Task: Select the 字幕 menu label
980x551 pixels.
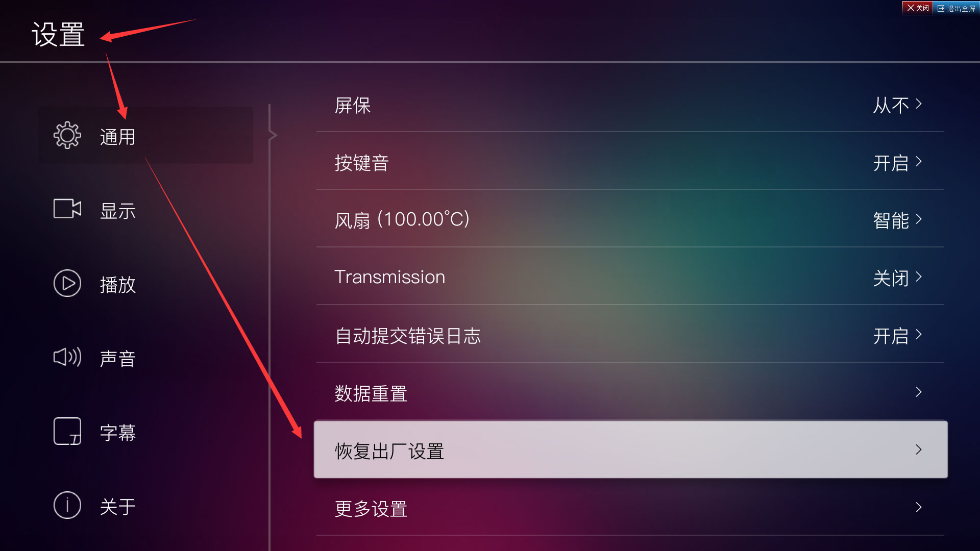Action: [x=118, y=433]
